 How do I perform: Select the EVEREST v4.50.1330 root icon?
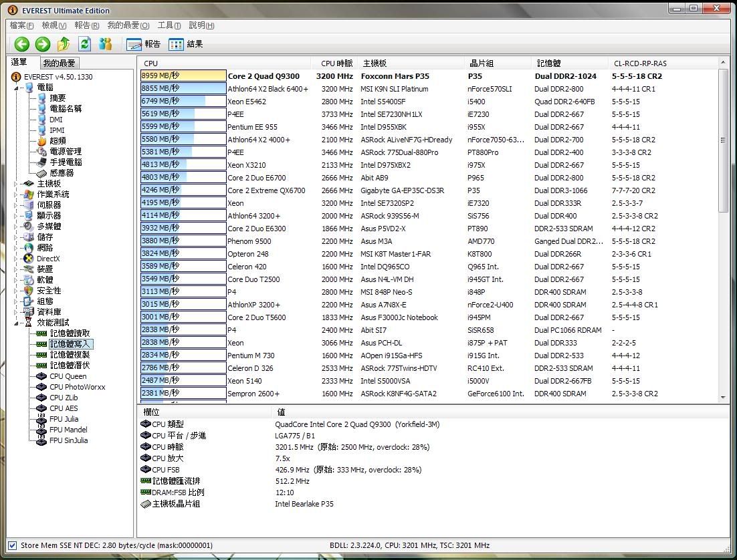coord(16,77)
